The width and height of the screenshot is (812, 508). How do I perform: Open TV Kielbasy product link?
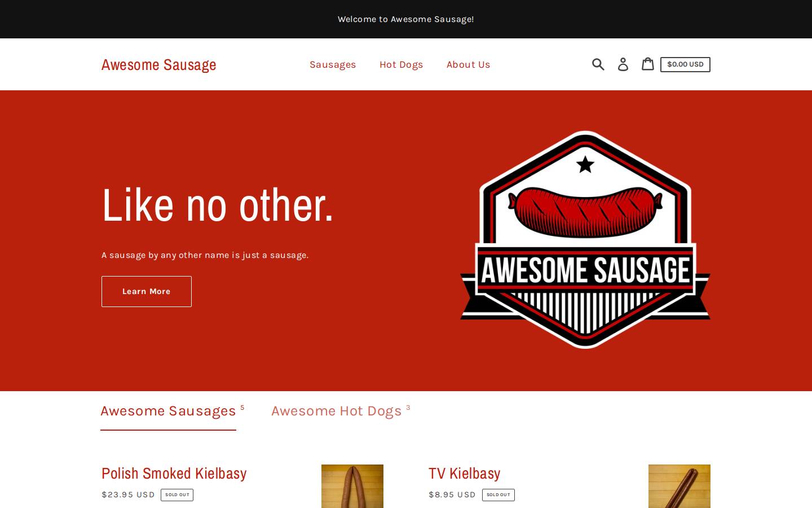click(x=465, y=473)
